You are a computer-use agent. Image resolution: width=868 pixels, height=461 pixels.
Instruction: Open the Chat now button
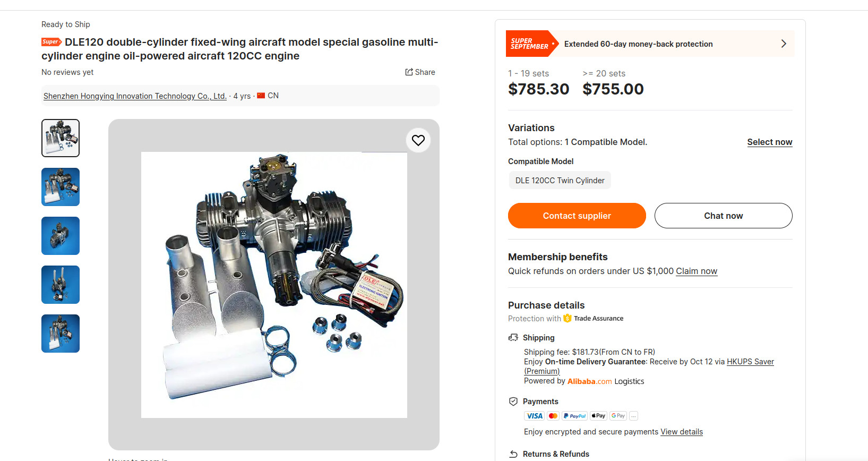723,216
